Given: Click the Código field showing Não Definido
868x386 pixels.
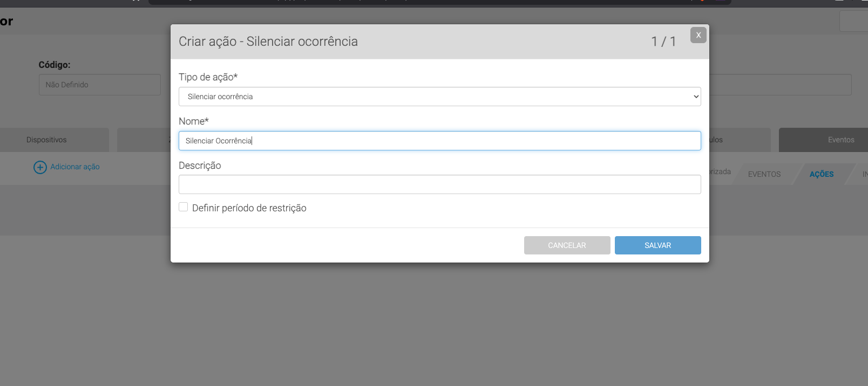Looking at the screenshot, I should click(x=100, y=85).
